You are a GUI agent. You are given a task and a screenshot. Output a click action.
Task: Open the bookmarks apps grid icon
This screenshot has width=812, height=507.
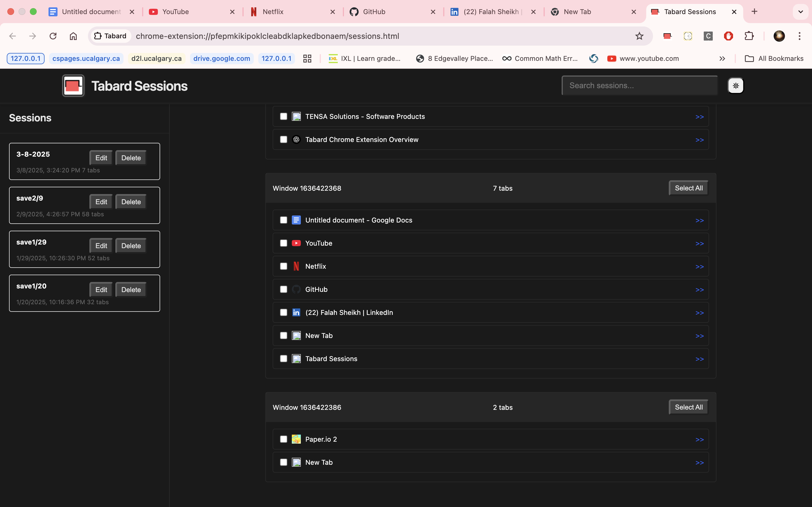click(307, 58)
